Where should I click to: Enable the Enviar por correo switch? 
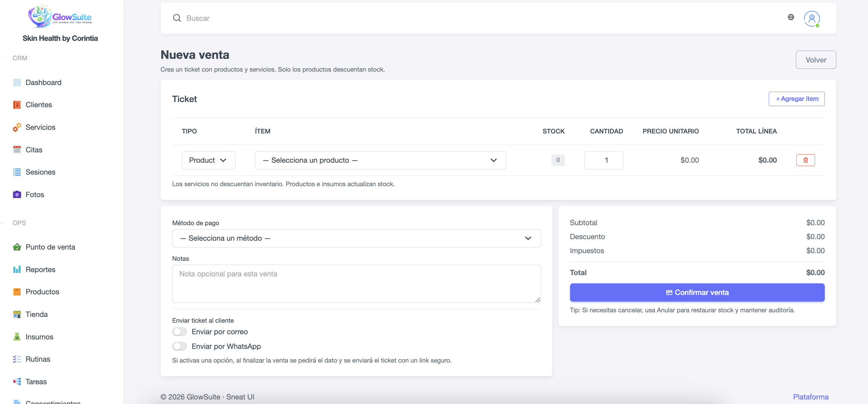click(180, 332)
